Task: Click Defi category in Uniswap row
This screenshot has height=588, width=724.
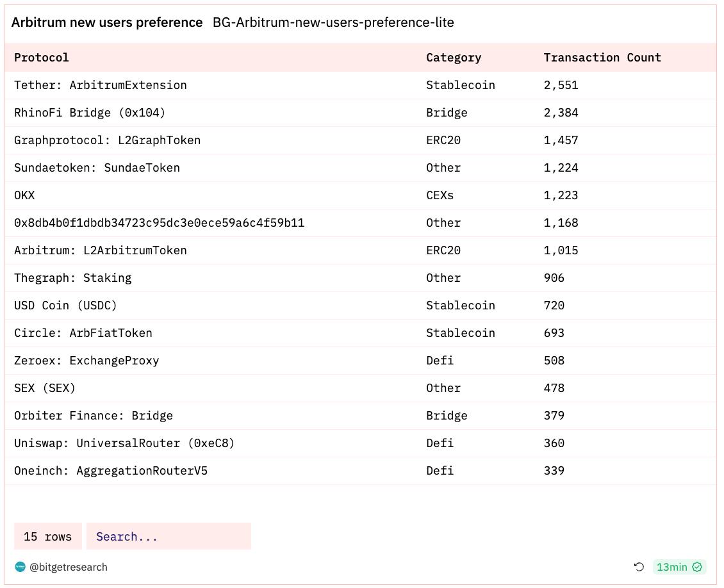Action: click(x=440, y=443)
